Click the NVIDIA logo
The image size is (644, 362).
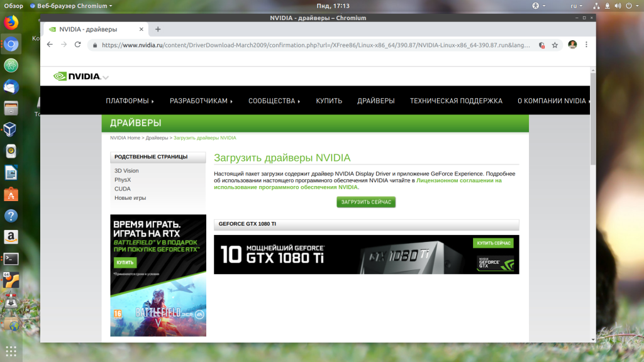[77, 76]
